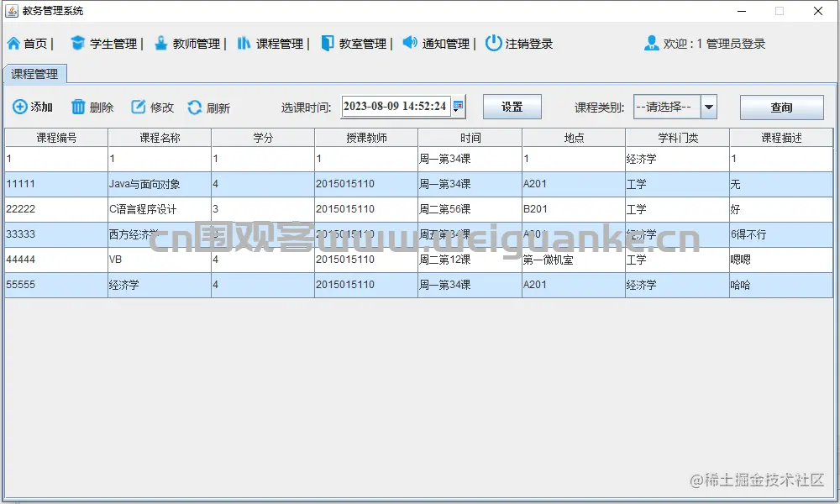Click the 6得不行 description cell

pos(781,234)
